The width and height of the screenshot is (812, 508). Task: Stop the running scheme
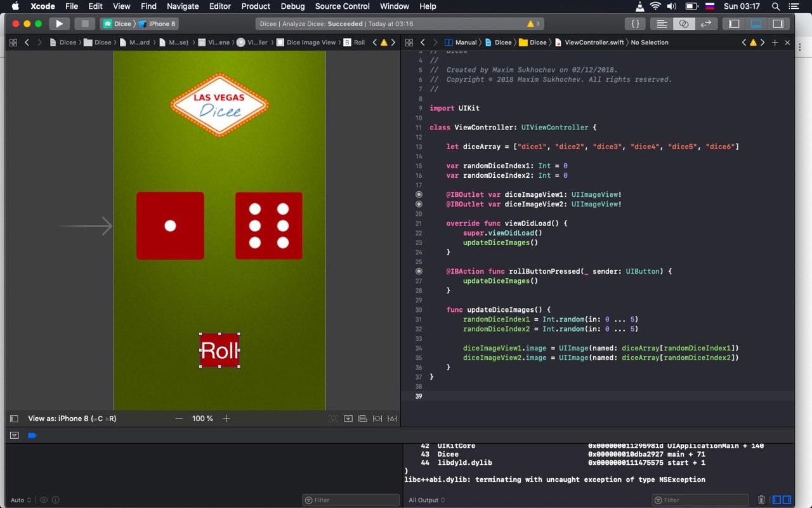coord(84,23)
